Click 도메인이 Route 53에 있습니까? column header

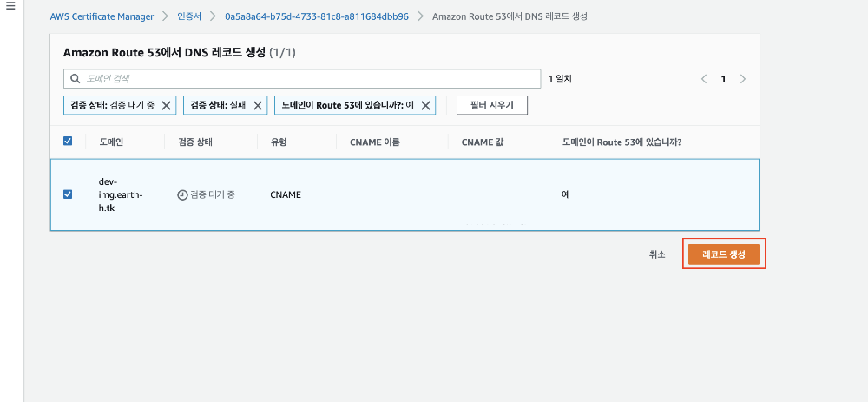click(621, 142)
